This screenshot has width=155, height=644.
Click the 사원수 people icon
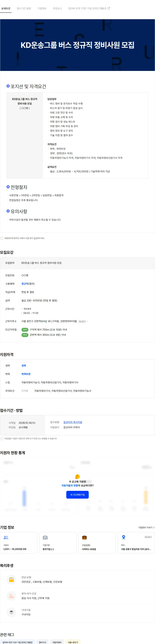click(6, 537)
